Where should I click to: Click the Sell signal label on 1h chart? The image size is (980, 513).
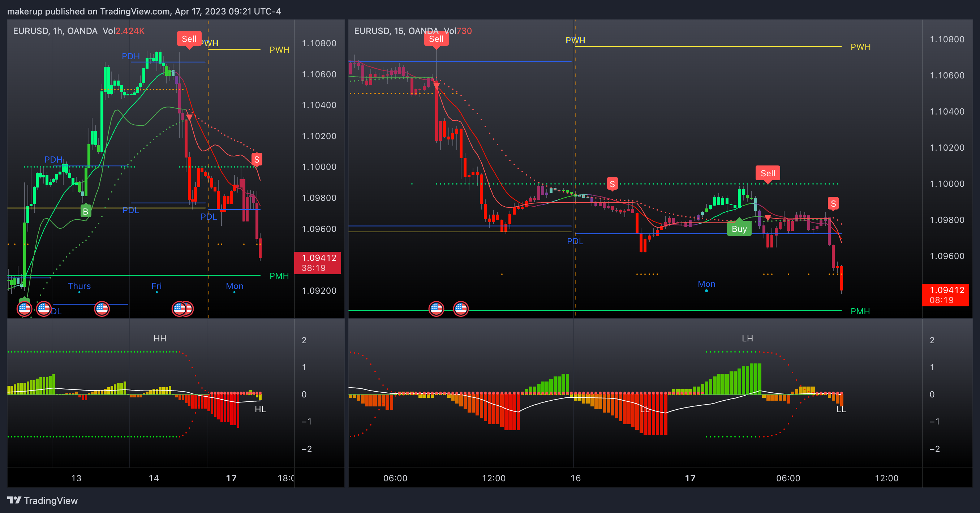tap(189, 39)
